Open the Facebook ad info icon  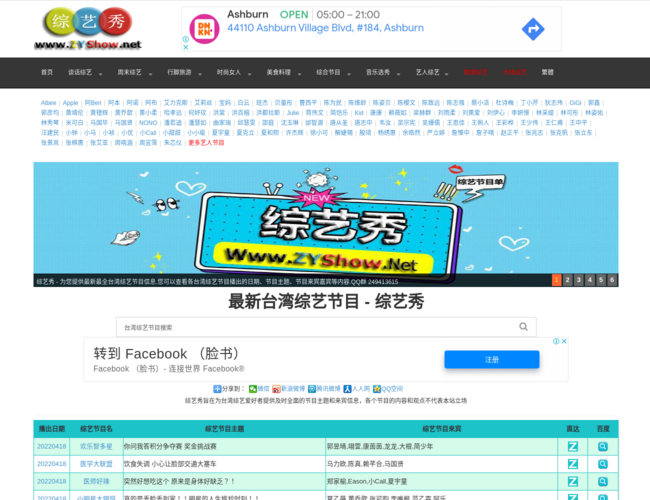pyautogui.click(x=556, y=341)
